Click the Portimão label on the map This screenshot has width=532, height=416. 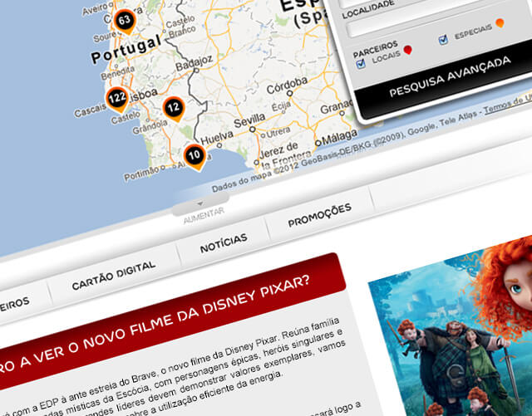(x=141, y=174)
